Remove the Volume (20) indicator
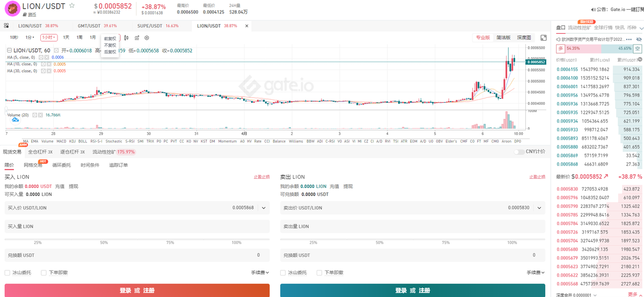 click(41, 115)
